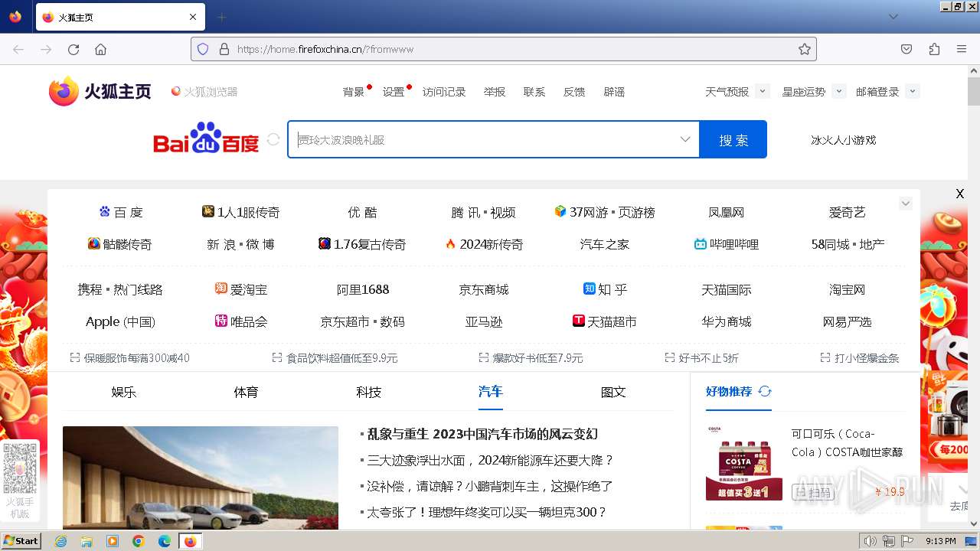
Task: Open the Extensions puzzle icon
Action: pyautogui.click(x=934, y=49)
